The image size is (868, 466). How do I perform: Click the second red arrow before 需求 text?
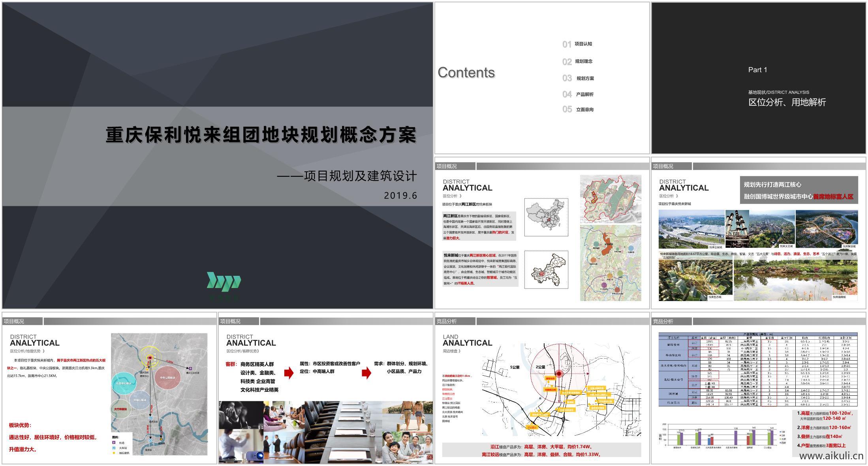(366, 372)
